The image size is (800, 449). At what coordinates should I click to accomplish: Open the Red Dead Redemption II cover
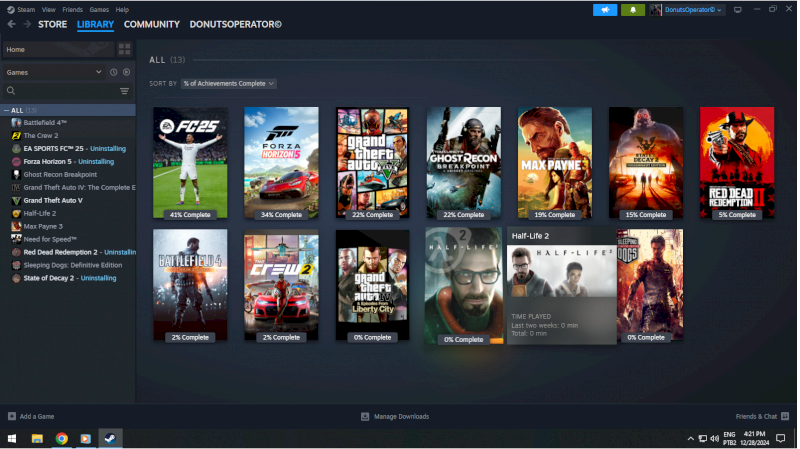click(737, 162)
